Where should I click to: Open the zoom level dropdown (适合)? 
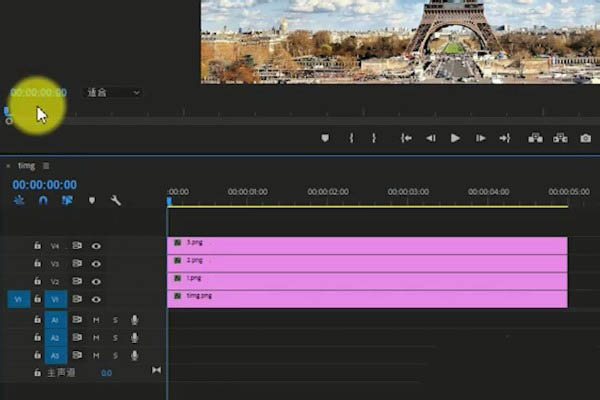(112, 93)
